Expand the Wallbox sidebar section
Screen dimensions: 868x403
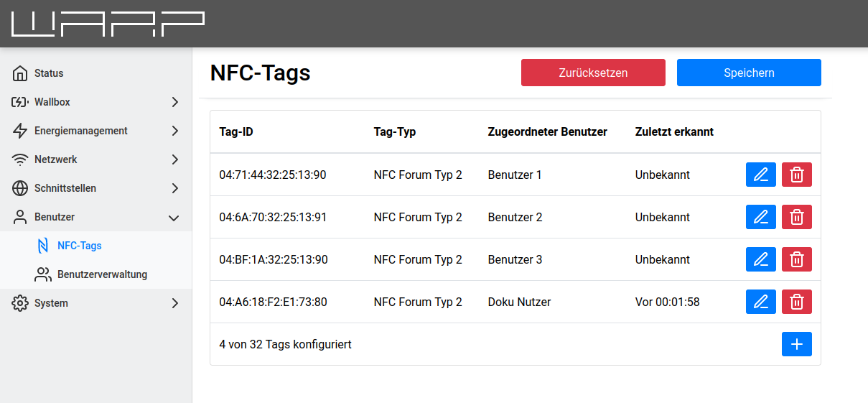point(95,102)
